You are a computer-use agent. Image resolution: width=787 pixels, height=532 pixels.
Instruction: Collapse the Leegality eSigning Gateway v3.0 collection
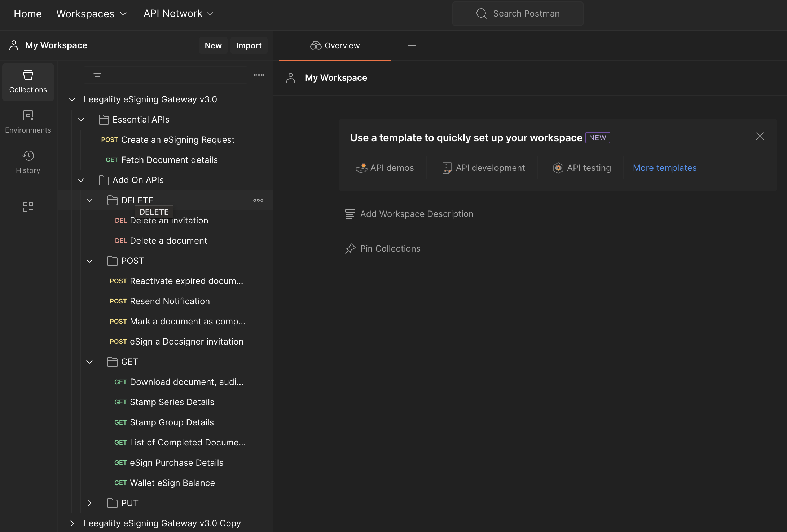click(72, 99)
